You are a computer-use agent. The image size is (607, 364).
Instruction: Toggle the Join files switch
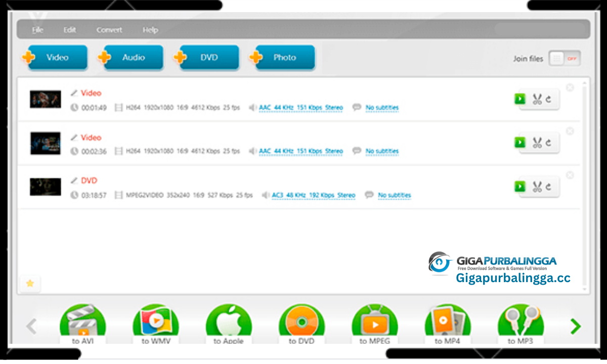click(x=565, y=58)
